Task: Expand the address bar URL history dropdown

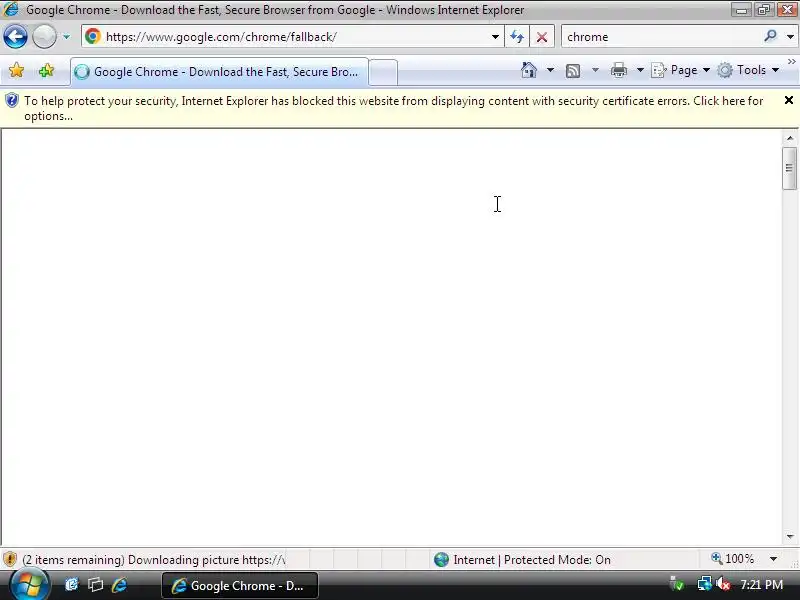Action: point(495,37)
